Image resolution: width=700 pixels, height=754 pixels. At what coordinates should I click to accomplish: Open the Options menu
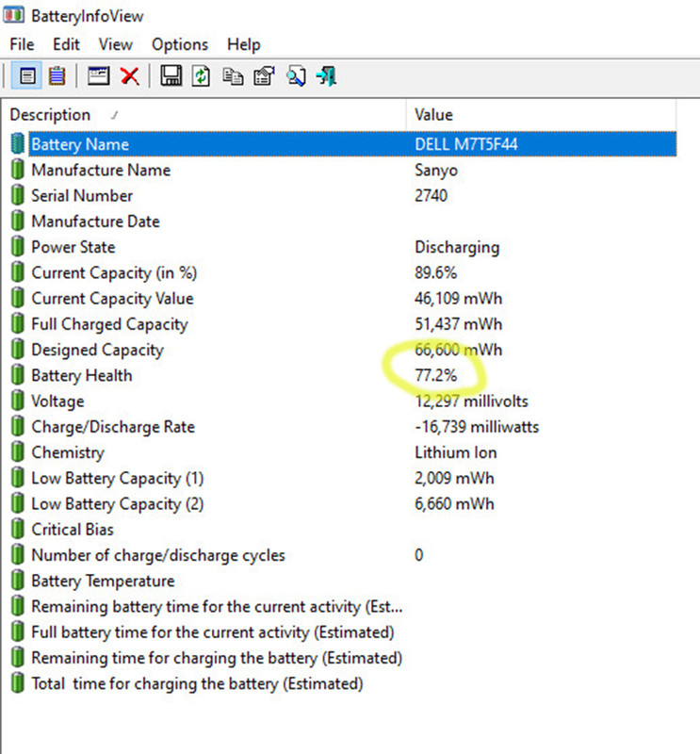click(x=180, y=44)
